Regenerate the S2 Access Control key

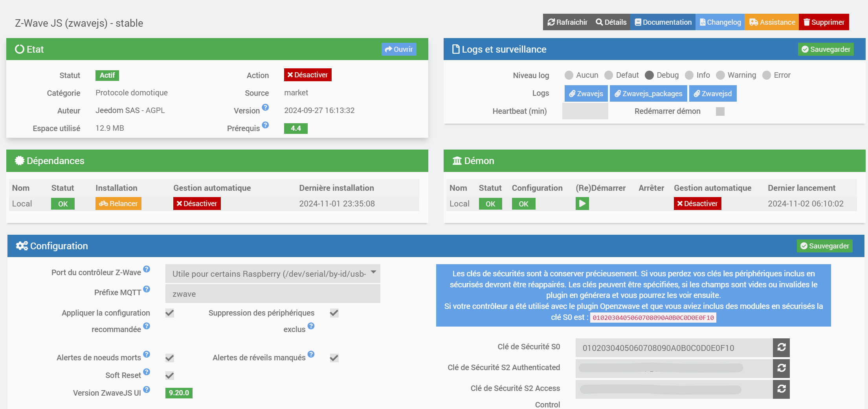(781, 389)
